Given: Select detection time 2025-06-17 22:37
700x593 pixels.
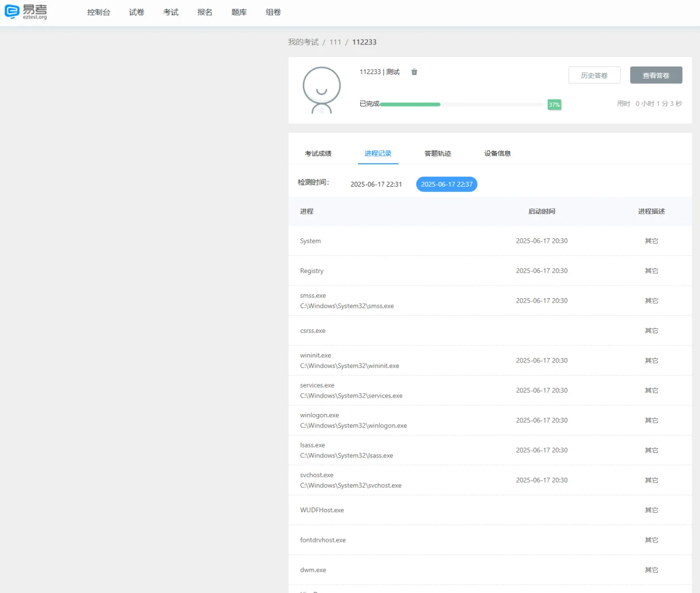Looking at the screenshot, I should click(x=447, y=184).
